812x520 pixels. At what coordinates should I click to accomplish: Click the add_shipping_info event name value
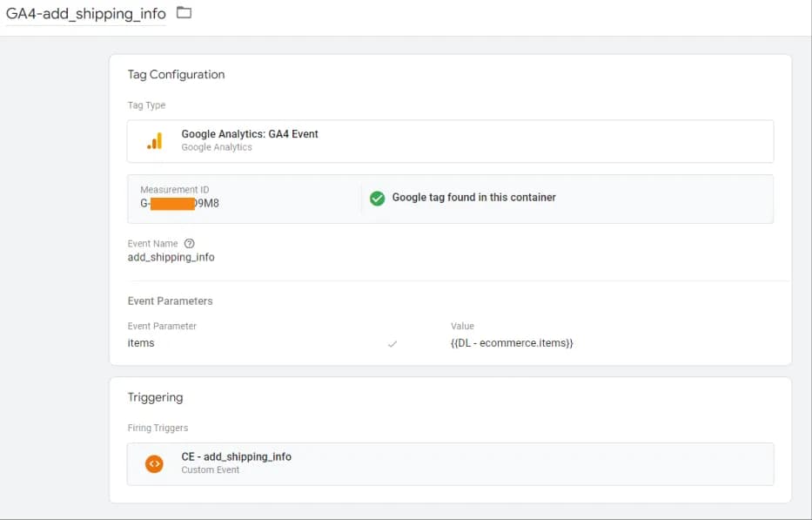tap(171, 257)
